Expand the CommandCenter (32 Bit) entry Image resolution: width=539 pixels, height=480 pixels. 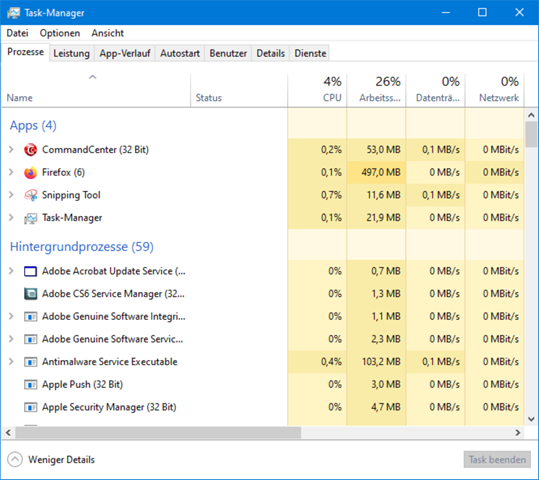point(11,150)
